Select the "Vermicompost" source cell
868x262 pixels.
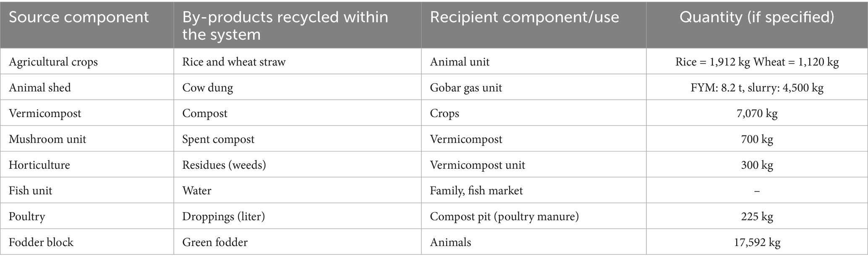coord(45,113)
